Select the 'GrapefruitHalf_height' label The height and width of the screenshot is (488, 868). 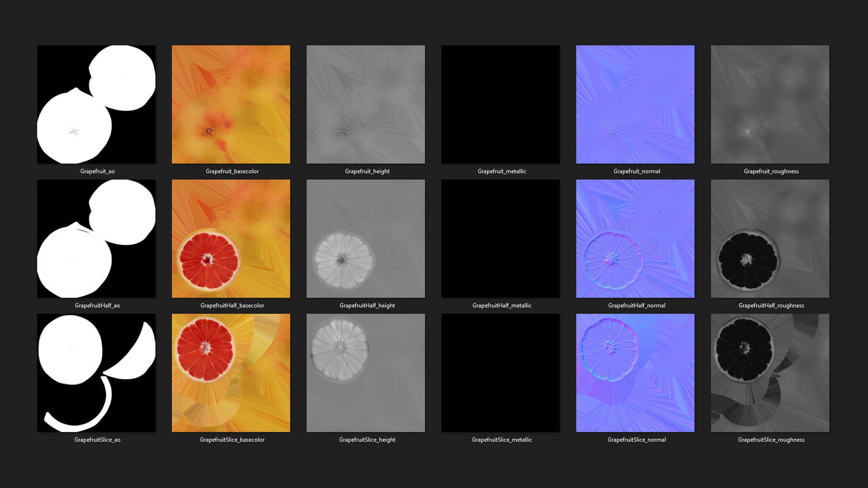click(367, 305)
